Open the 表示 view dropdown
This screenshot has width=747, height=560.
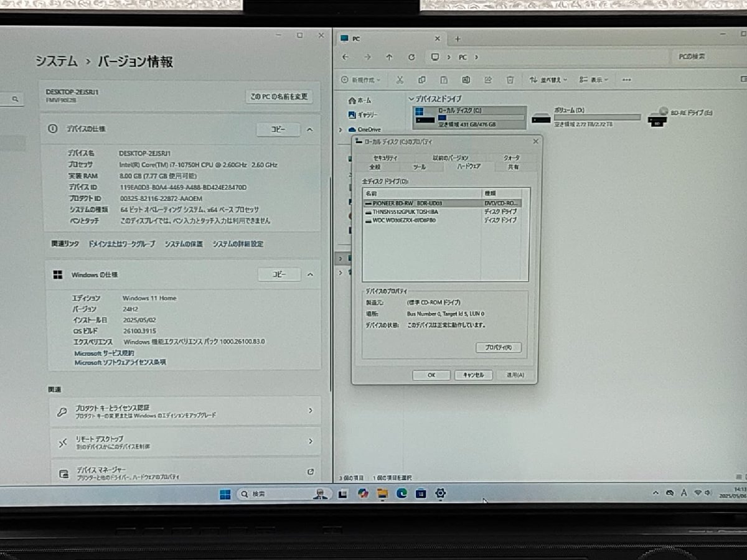click(593, 80)
